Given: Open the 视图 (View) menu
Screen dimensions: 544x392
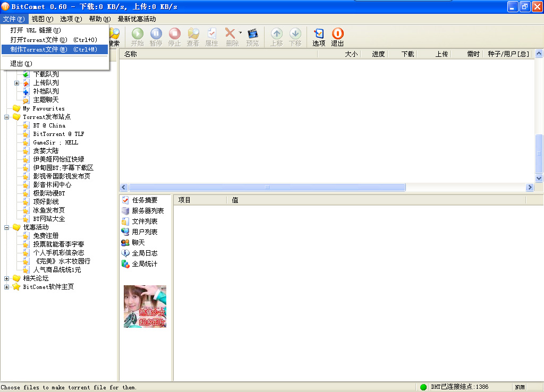Looking at the screenshot, I should [42, 19].
